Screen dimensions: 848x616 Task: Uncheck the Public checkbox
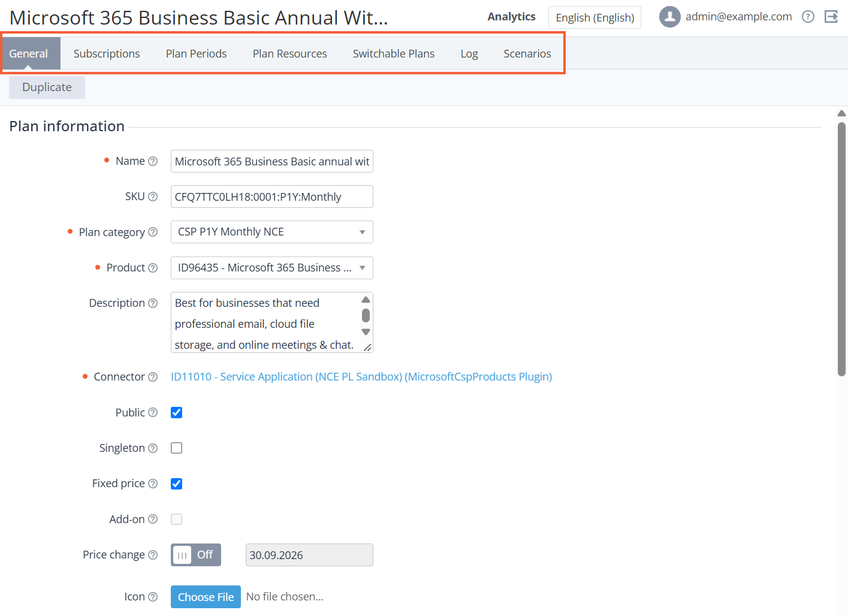pos(176,412)
